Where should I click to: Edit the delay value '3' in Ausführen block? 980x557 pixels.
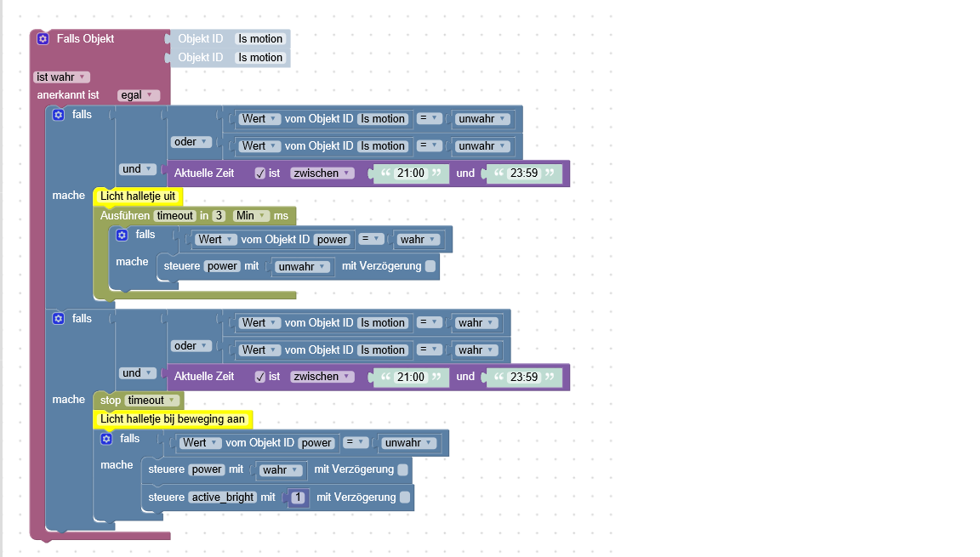coord(219,216)
